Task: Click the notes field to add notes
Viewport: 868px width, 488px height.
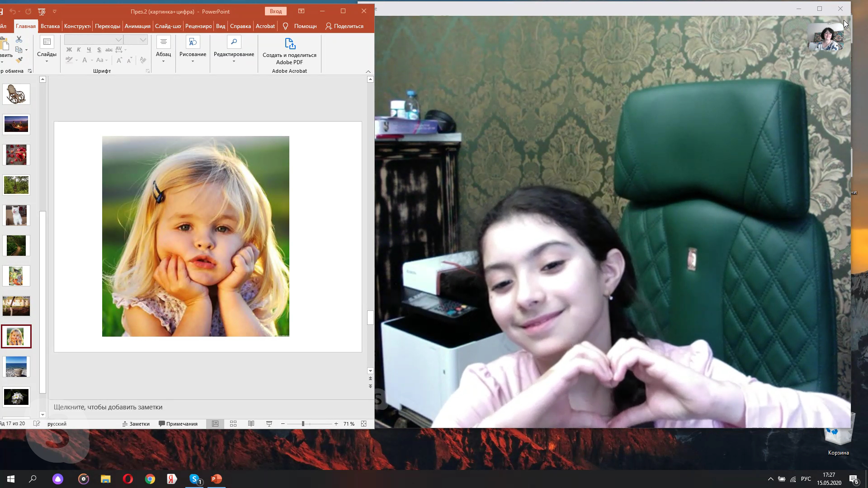Action: tap(208, 407)
